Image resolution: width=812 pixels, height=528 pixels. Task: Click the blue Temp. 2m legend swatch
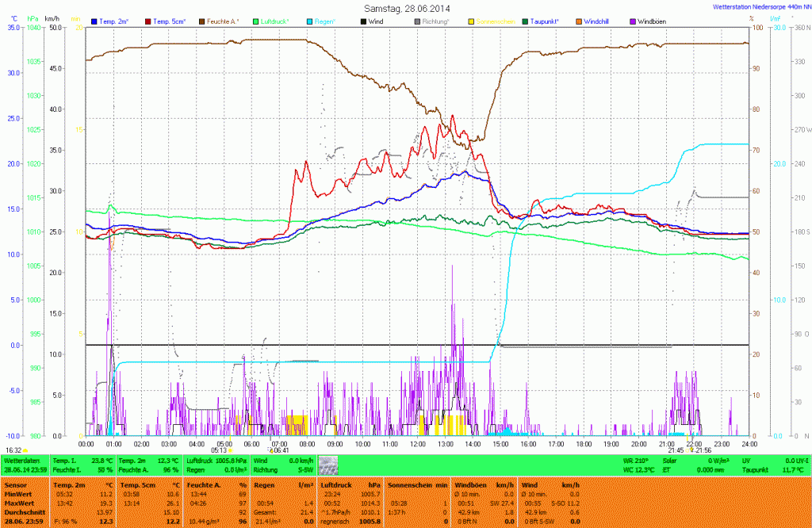pos(94,21)
